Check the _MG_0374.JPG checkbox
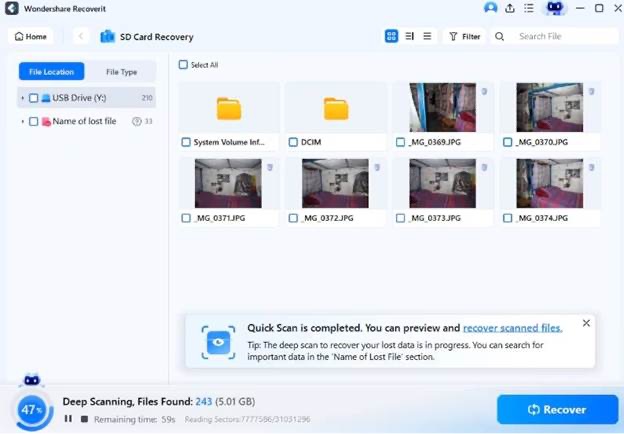Image resolution: width=624 pixels, height=434 pixels. (x=507, y=218)
